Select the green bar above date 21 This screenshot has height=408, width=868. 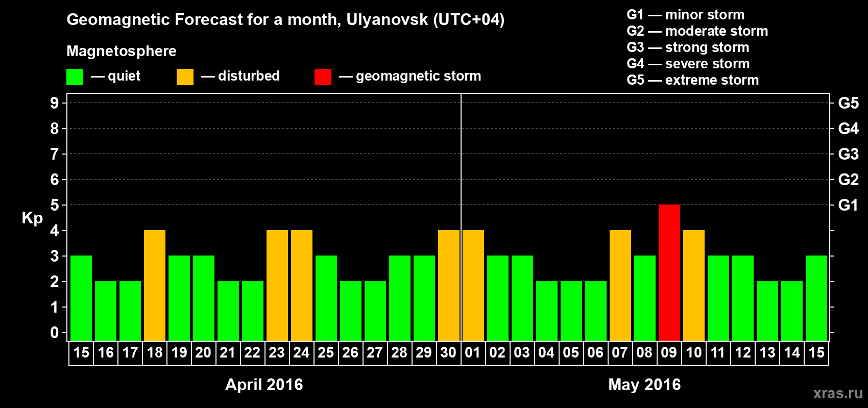point(228,311)
